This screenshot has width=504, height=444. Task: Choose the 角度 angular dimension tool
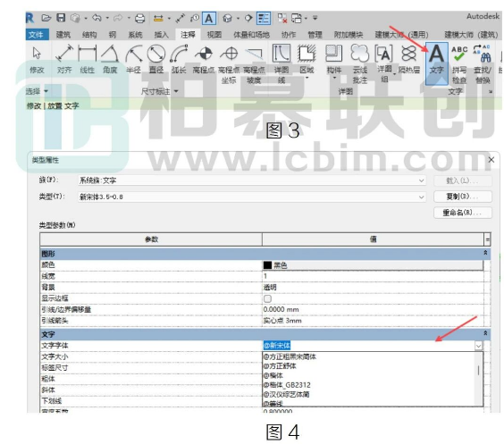click(x=110, y=60)
